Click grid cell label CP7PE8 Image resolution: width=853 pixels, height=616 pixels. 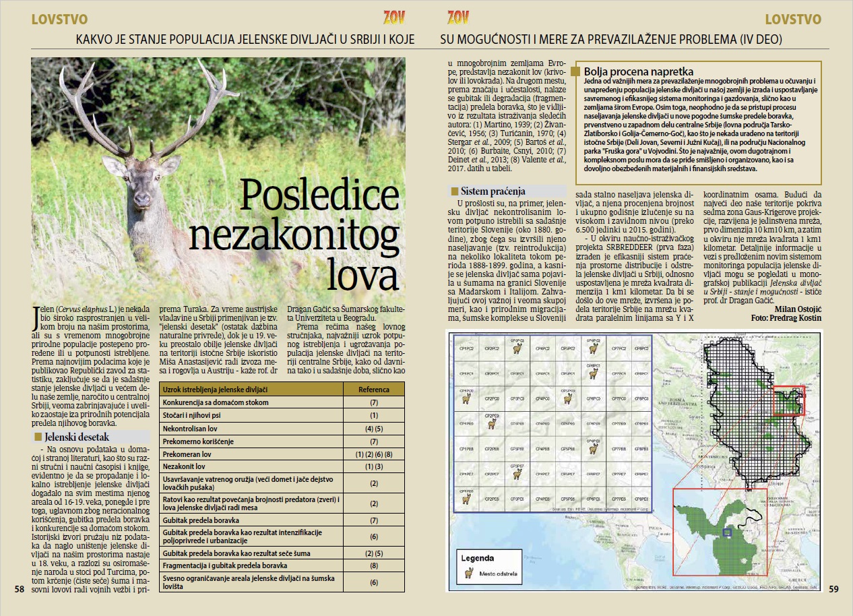tap(619, 449)
